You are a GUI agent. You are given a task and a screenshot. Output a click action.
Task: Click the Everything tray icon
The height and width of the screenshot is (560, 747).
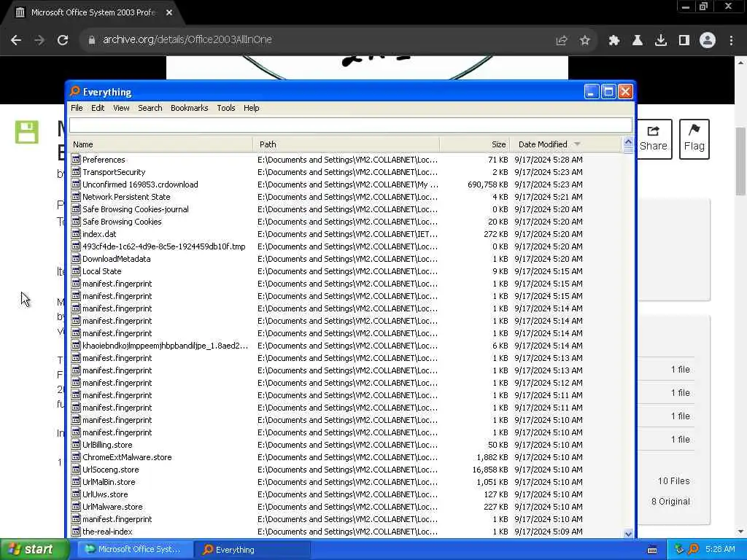[x=694, y=549]
